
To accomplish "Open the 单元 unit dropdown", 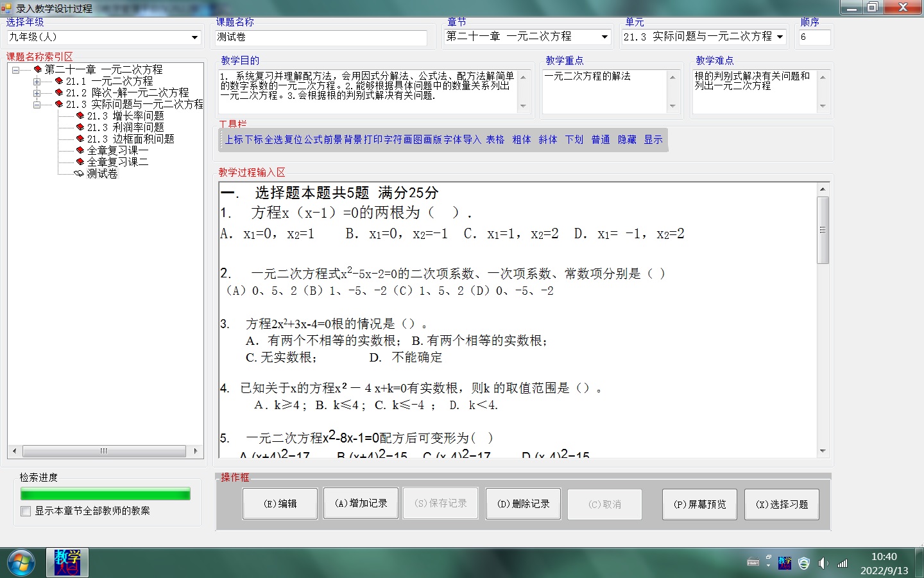I will tap(780, 37).
